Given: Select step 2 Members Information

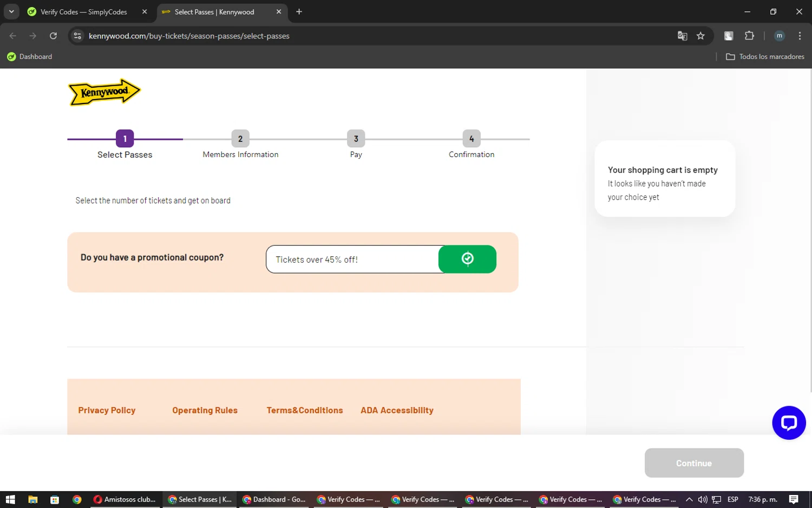Looking at the screenshot, I should [240, 139].
